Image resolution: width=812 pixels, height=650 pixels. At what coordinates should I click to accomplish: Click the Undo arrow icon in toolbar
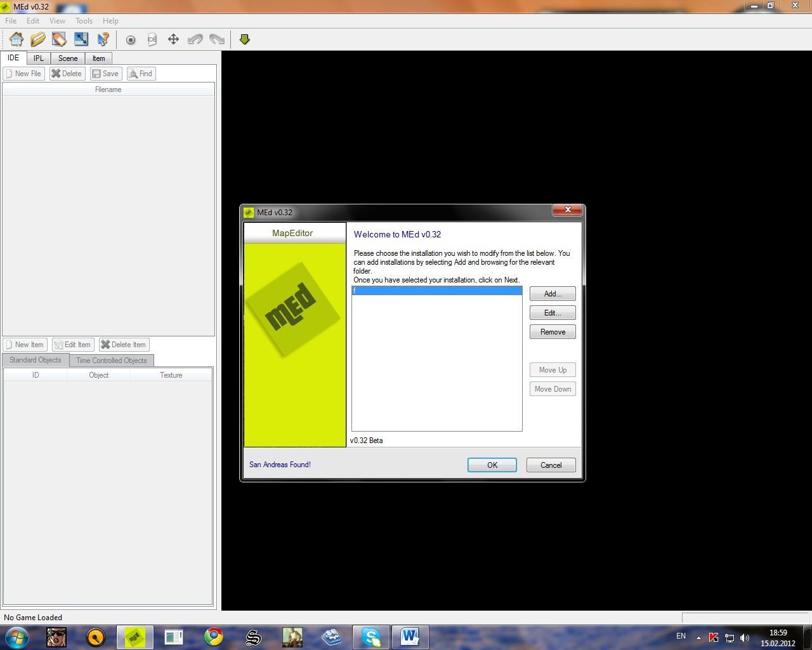pyautogui.click(x=195, y=39)
